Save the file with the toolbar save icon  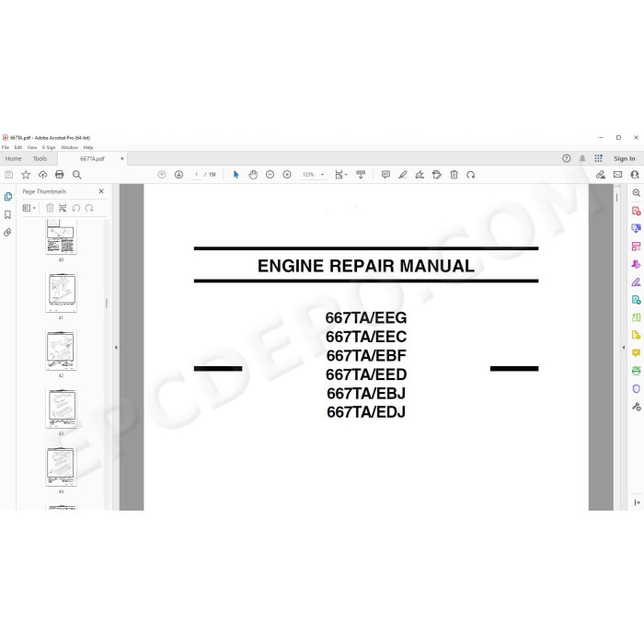coord(8,175)
